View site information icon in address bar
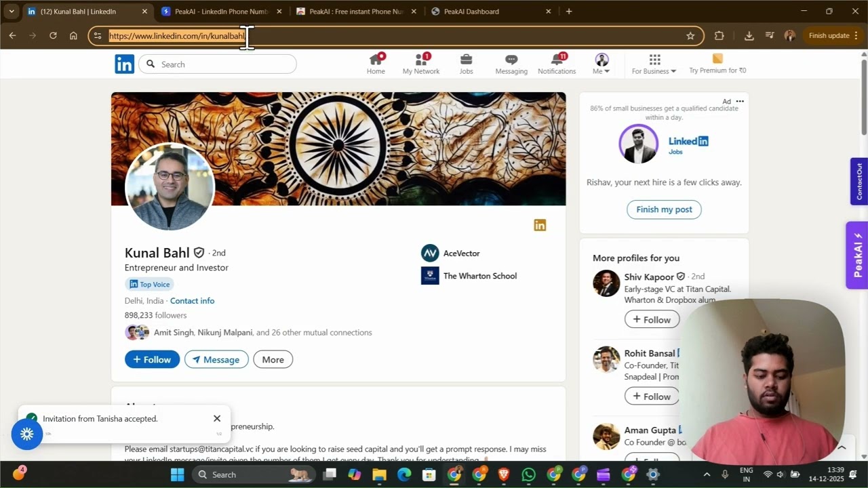 coord(98,36)
